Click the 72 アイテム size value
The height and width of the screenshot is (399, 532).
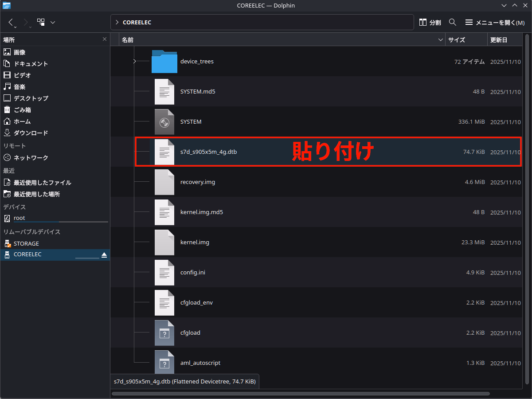(469, 61)
